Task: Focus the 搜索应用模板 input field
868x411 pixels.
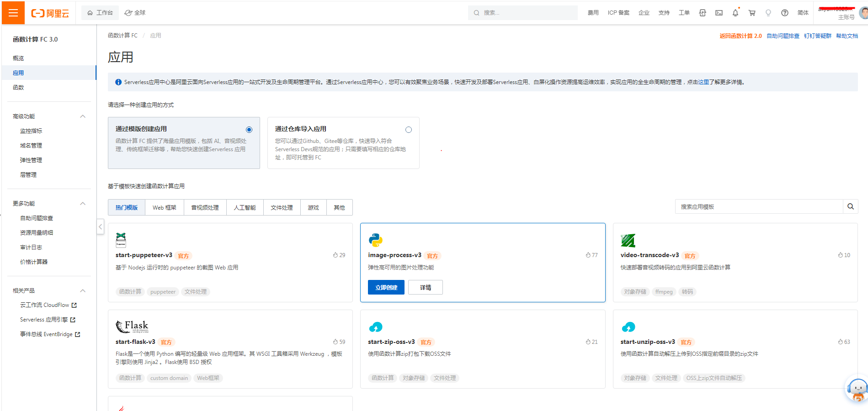Action: point(759,206)
